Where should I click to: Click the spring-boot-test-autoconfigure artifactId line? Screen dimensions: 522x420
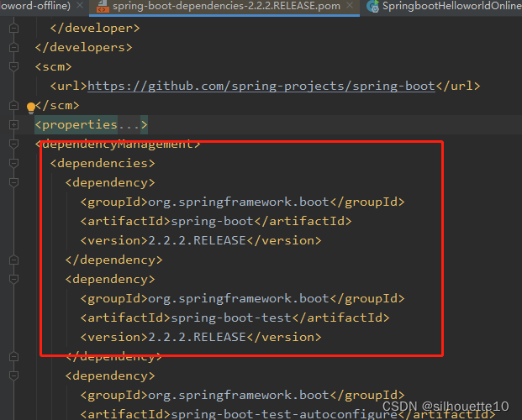287,414
